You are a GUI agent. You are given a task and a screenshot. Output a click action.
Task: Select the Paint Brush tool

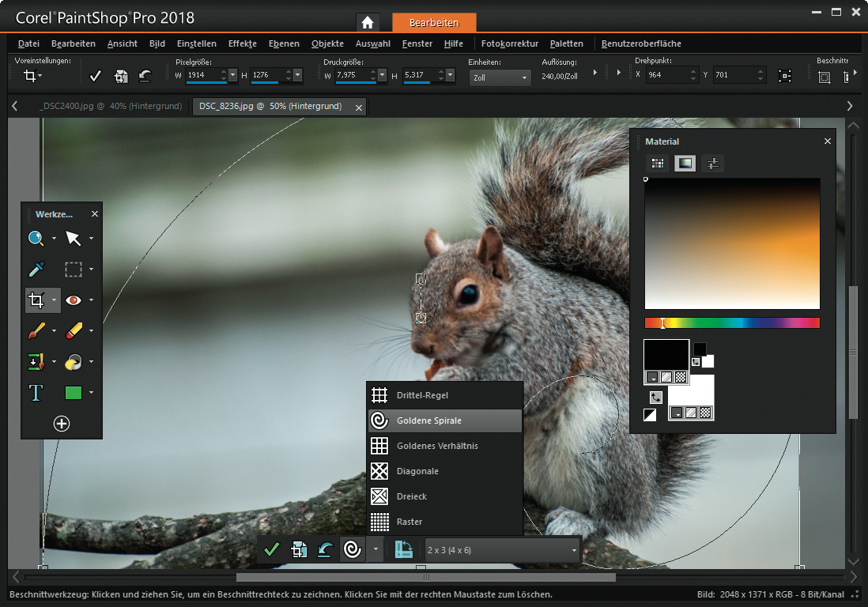click(36, 331)
